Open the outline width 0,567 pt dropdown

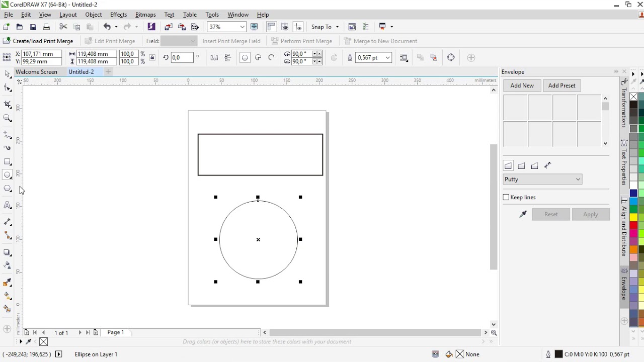click(x=388, y=58)
